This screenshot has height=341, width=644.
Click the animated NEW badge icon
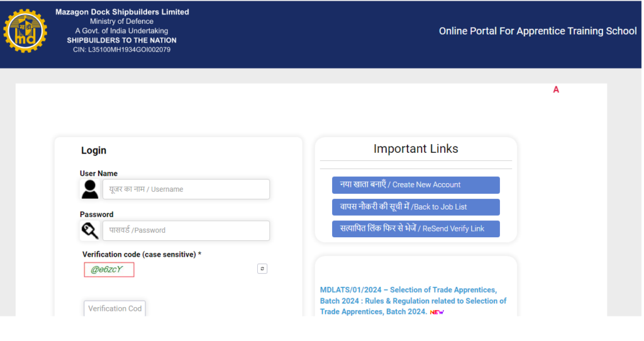436,312
